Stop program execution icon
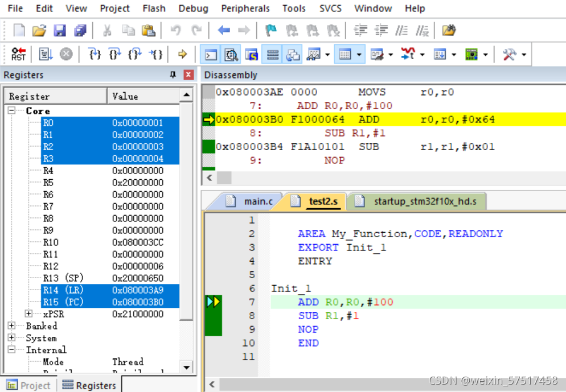 point(65,55)
